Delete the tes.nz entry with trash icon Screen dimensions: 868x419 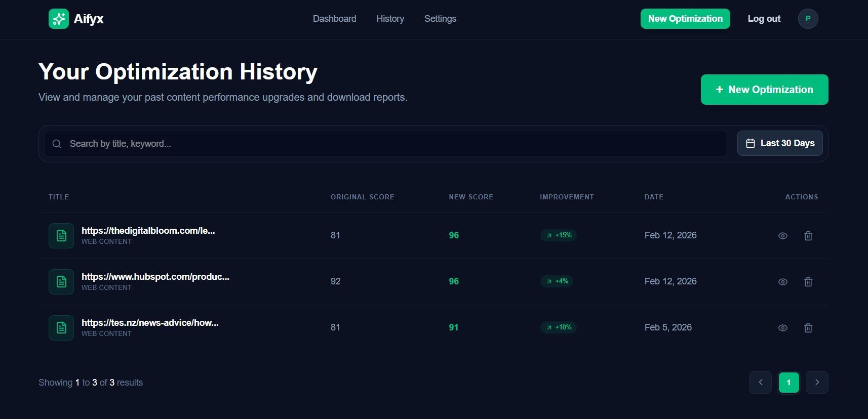808,328
